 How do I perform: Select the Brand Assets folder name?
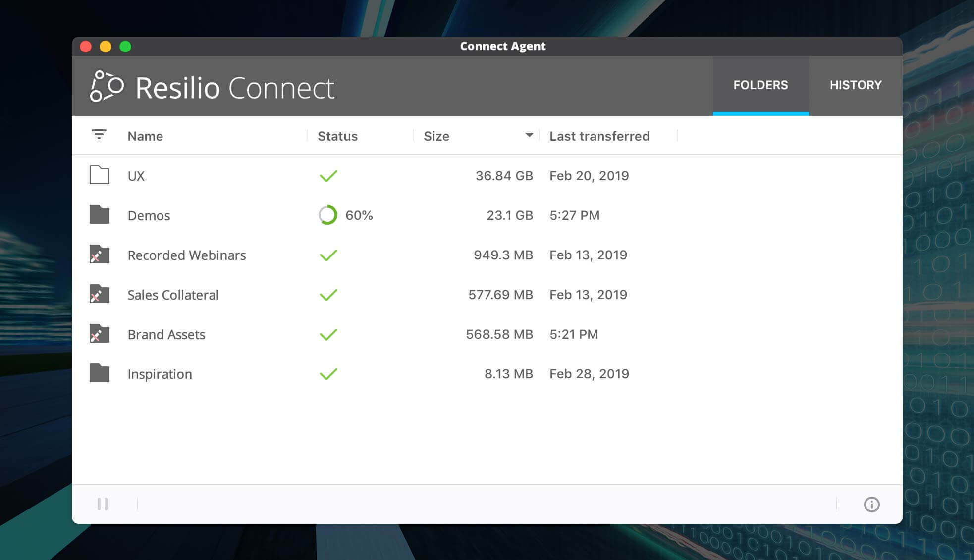click(x=166, y=334)
